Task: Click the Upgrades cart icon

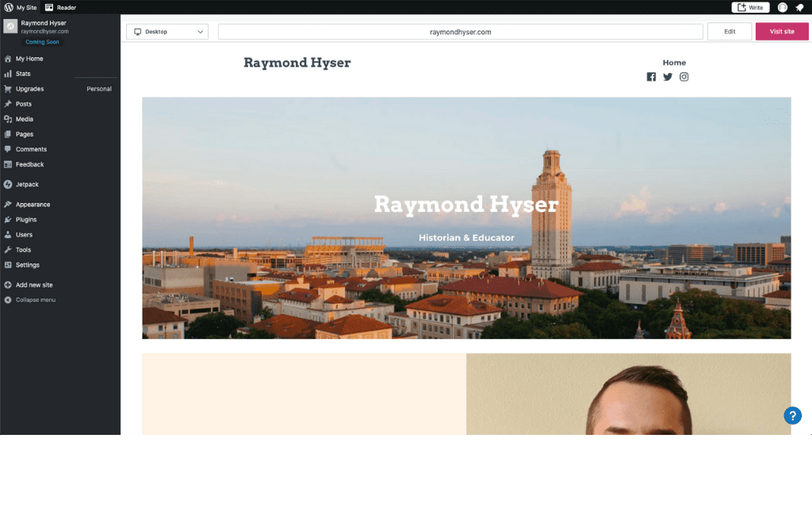Action: [8, 89]
